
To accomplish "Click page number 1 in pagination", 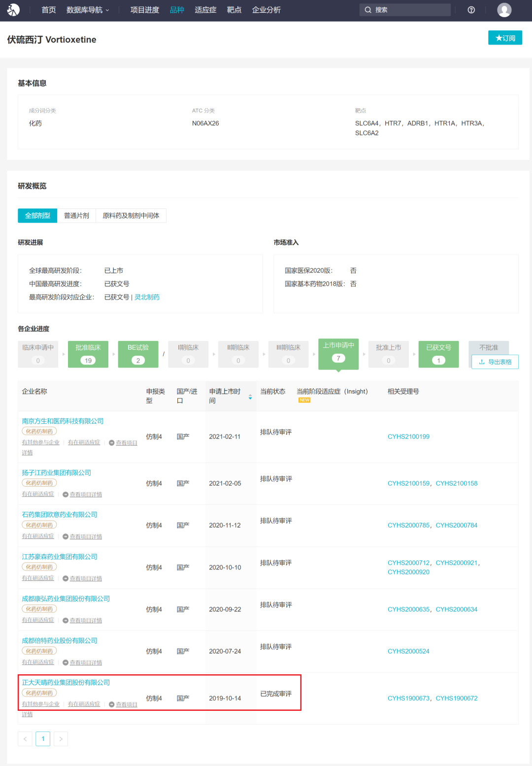I will [x=43, y=738].
